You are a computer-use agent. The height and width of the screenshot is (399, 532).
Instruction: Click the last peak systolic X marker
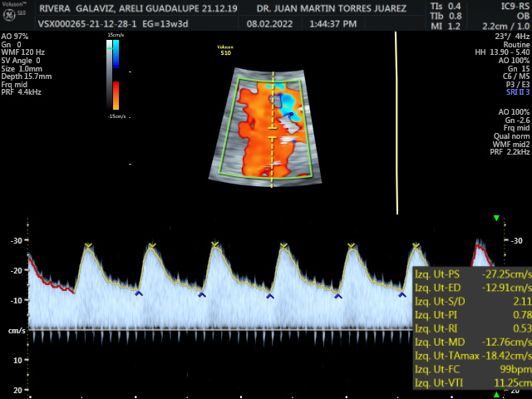point(417,246)
